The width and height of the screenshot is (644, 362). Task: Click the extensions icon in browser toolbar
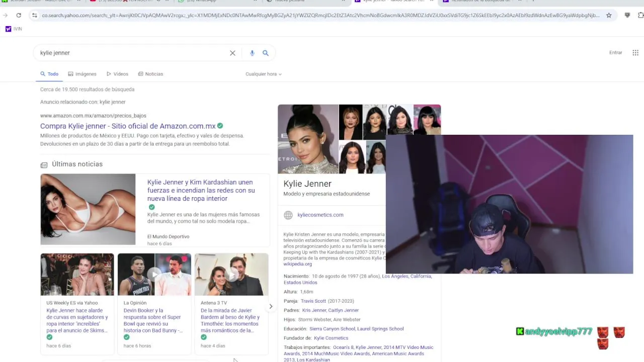point(640,15)
